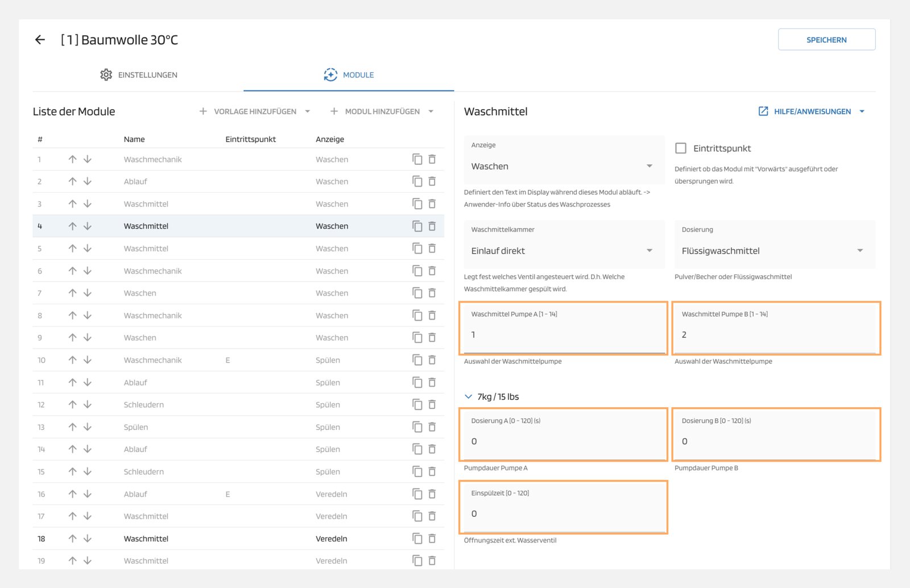Open the Dosierung Flüssigwaschmittel dropdown
Screen dimensions: 910x588
[x=773, y=251]
